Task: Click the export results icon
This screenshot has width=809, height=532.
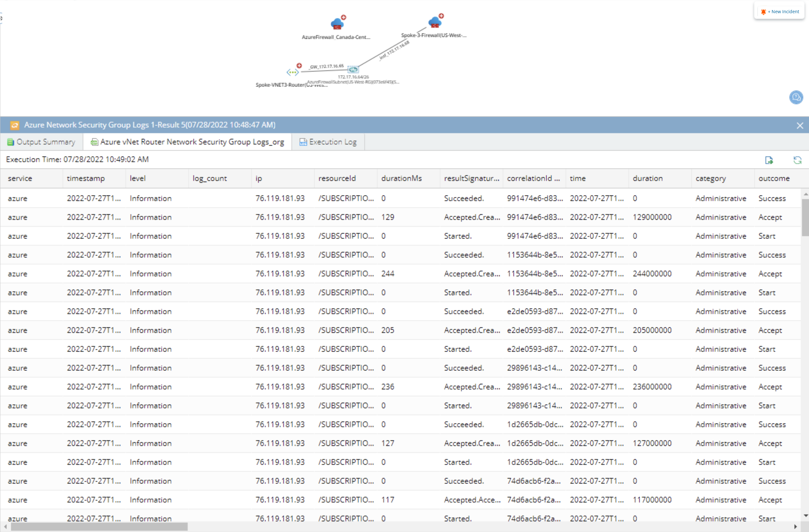Action: tap(769, 160)
